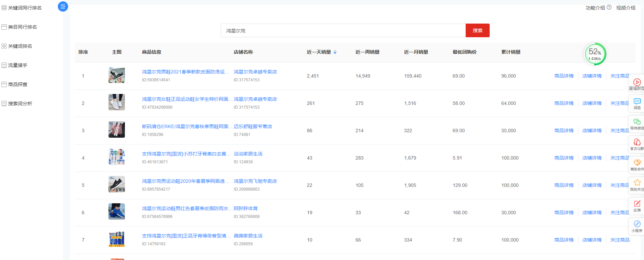Click 关注商品 in row 1
The height and width of the screenshot is (260, 644).
coord(620,76)
